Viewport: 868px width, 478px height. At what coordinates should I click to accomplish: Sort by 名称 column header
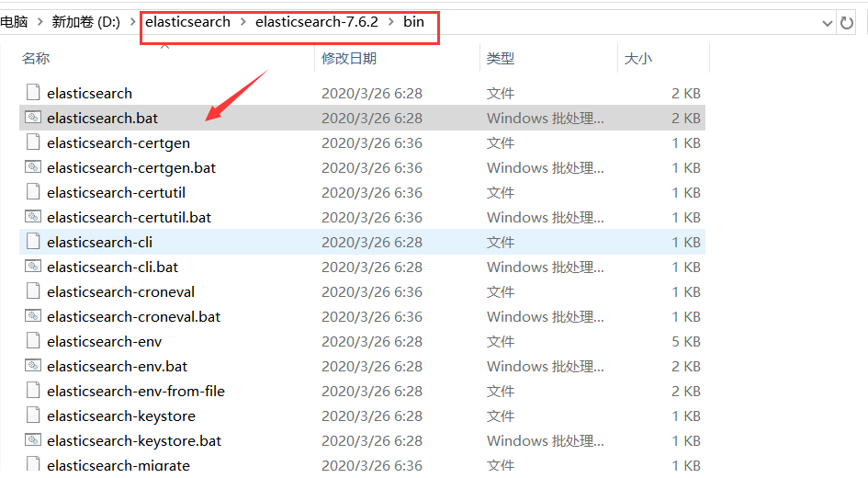tap(36, 58)
